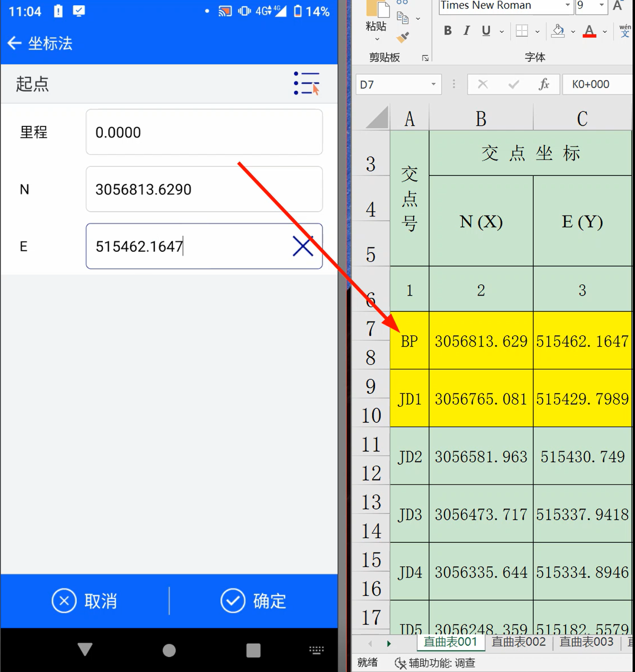Open the font color dropdown arrow
Screen dimensions: 635x672
[x=605, y=32]
